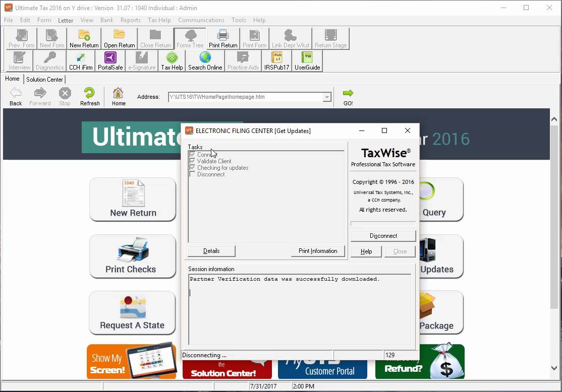Click the Link Depr Wkst icon
The height and width of the screenshot is (392, 562).
[x=290, y=39]
